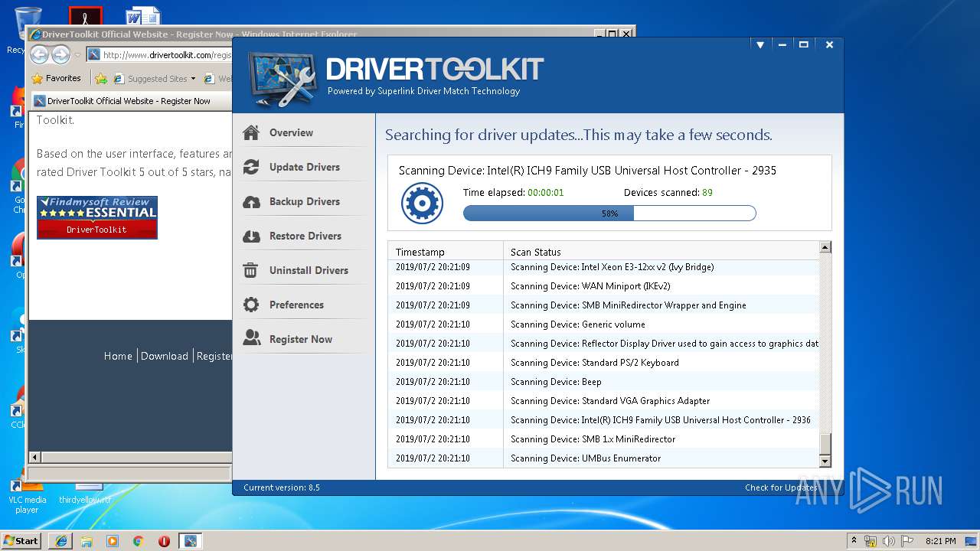The height and width of the screenshot is (551, 980).
Task: Open the DriverToolkit title bar dropdown arrow
Action: coord(760,45)
